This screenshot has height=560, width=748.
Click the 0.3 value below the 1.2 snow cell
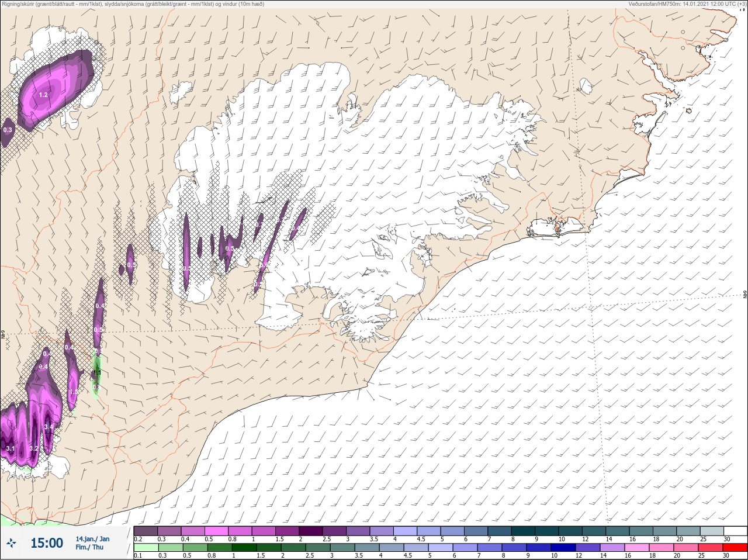(x=8, y=130)
